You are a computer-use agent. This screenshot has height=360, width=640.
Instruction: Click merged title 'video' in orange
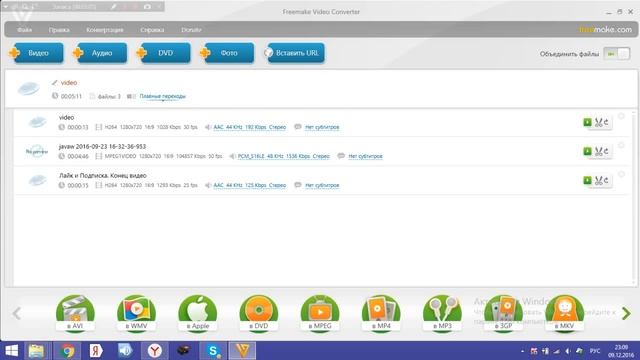[69, 82]
